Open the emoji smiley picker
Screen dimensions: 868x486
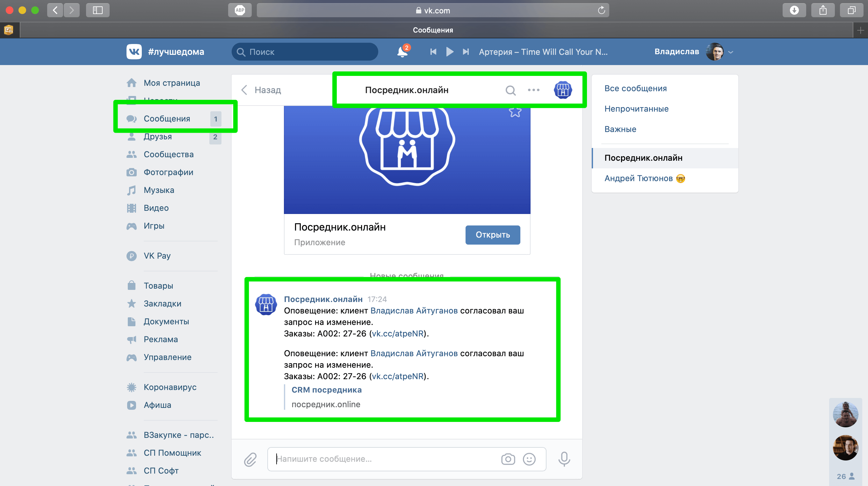coord(529,459)
